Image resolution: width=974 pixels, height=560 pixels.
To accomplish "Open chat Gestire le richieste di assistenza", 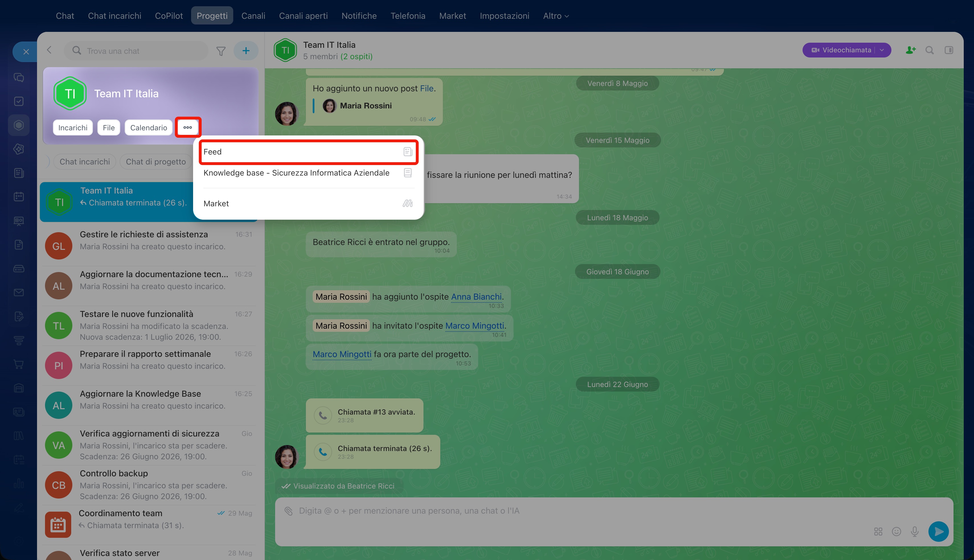I will pyautogui.click(x=149, y=246).
